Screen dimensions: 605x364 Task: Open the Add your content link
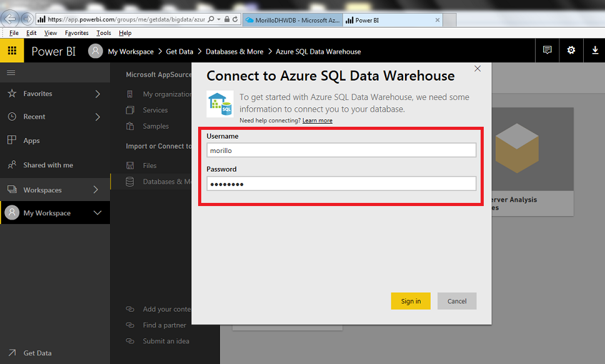pos(167,309)
